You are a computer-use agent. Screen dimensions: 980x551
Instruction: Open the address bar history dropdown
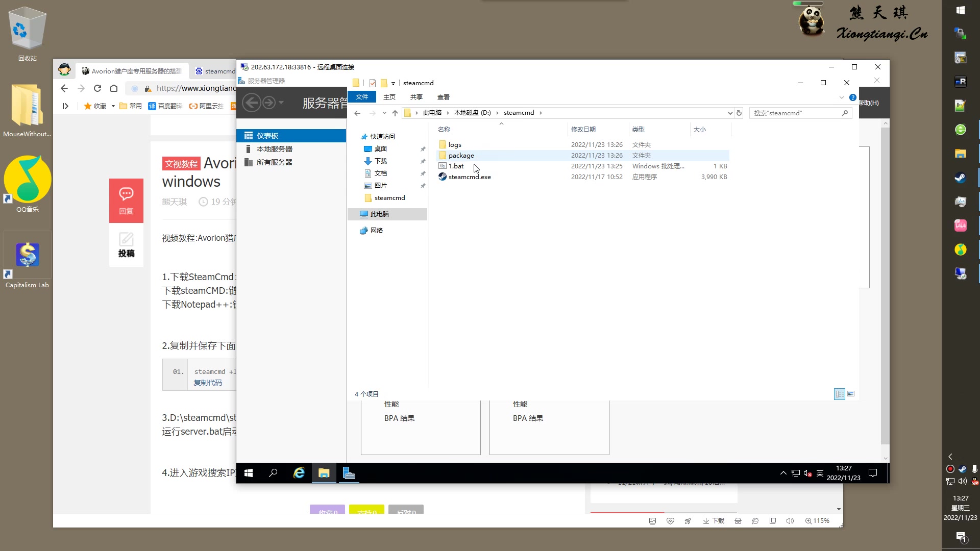730,113
